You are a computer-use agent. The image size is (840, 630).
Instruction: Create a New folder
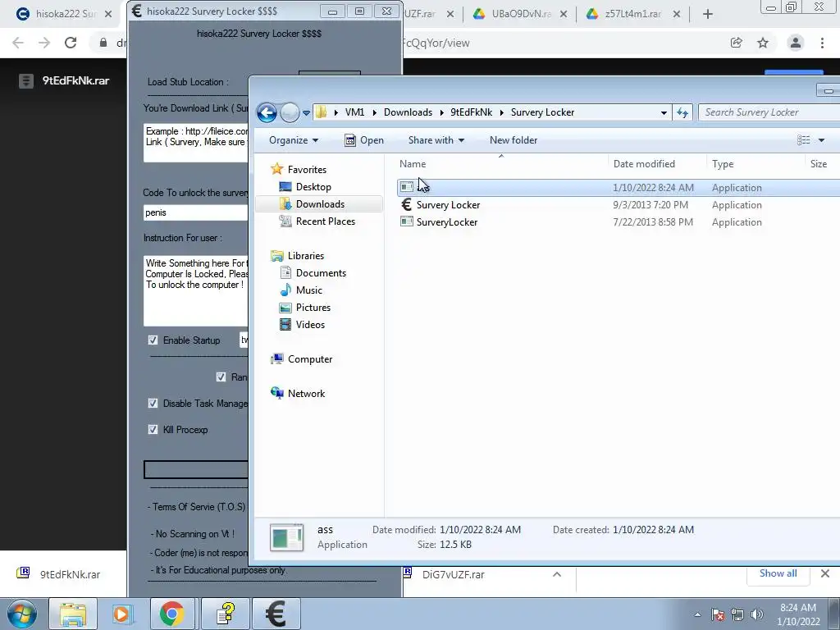point(514,140)
